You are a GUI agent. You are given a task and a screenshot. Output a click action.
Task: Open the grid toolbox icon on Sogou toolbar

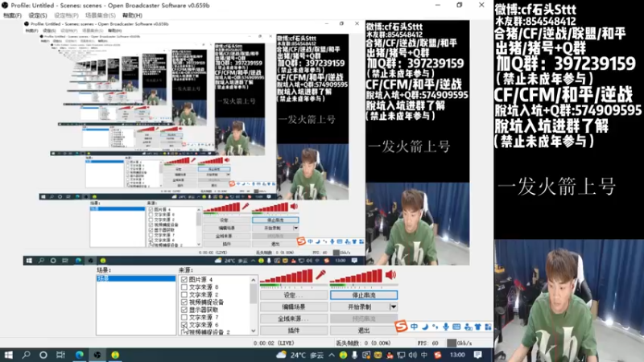coord(488,327)
